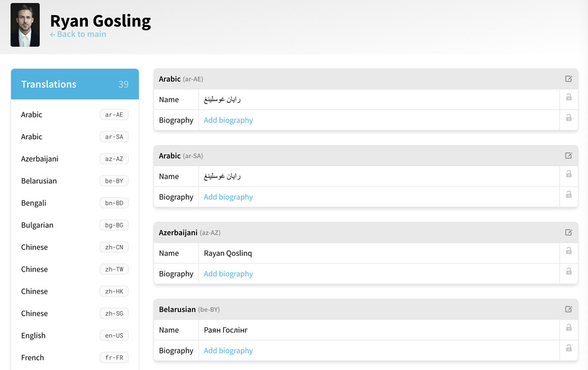Click the 'Раян Гослінг' name value
This screenshot has height=370, width=588.
[226, 330]
